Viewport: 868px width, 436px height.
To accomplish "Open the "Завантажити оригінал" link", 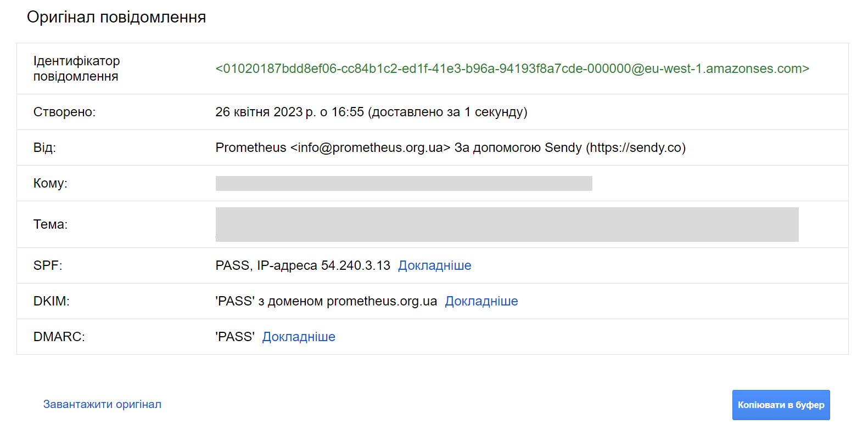I will [x=102, y=404].
